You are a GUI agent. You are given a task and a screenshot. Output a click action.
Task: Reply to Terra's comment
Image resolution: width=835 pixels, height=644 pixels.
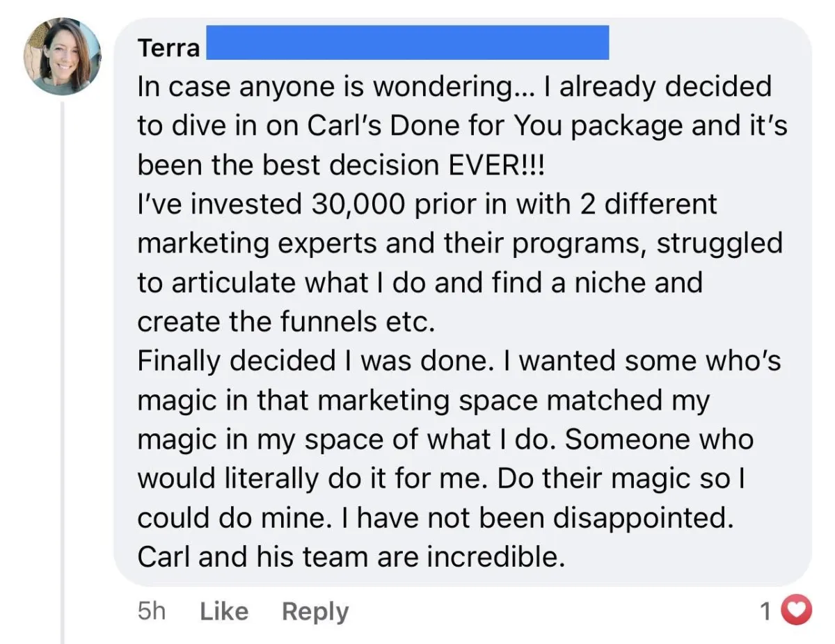[315, 611]
